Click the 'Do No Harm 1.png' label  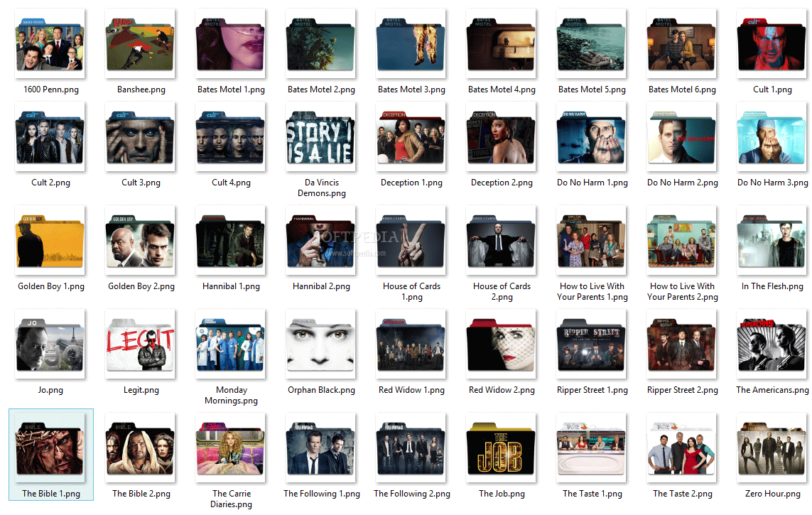pyautogui.click(x=592, y=183)
